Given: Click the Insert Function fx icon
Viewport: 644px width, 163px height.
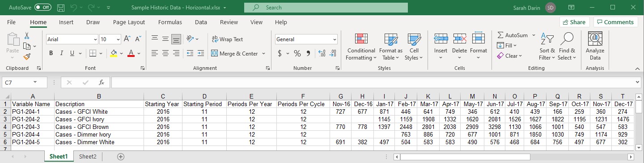Looking at the screenshot, I should [x=102, y=82].
